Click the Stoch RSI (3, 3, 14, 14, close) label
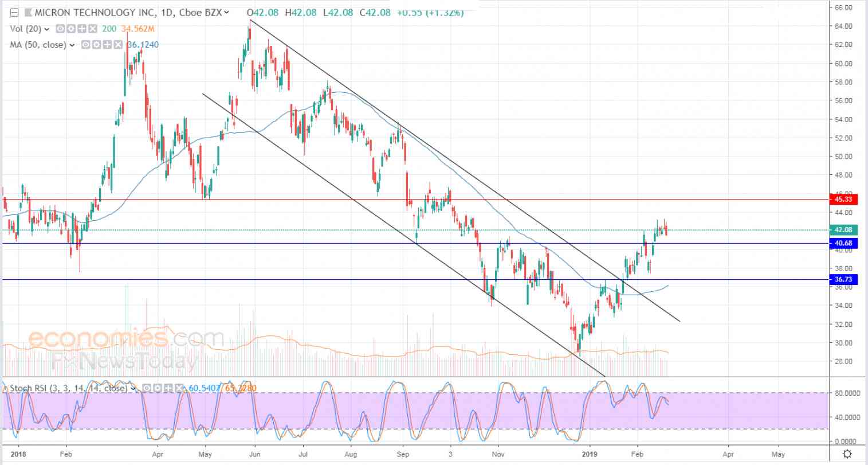Image resolution: width=868 pixels, height=465 pixels. coord(69,388)
